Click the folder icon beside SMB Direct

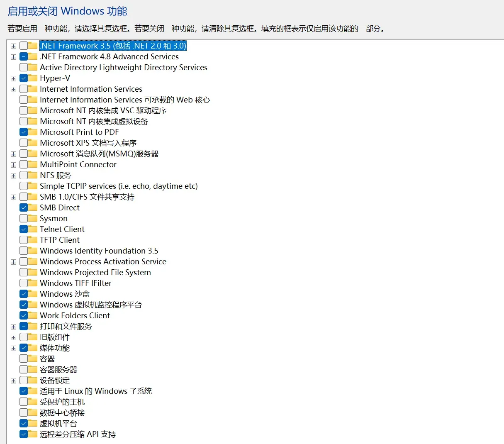(33, 207)
